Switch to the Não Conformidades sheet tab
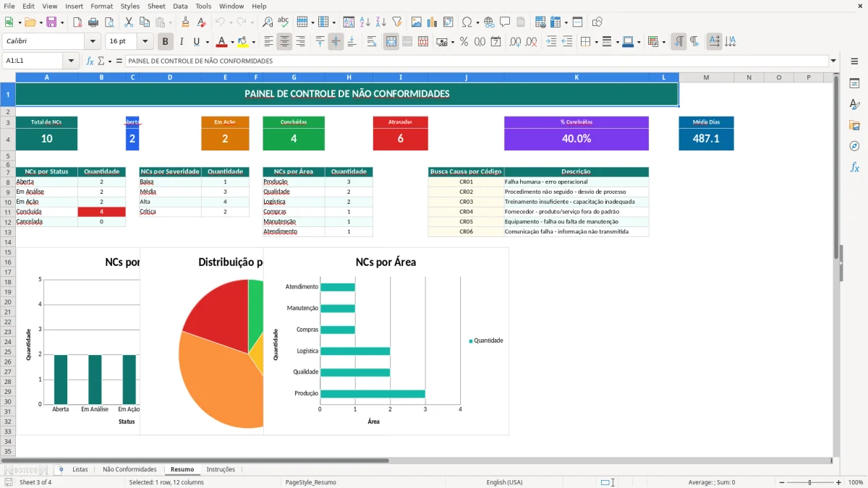Screen dimensions: 868x488 click(129, 469)
